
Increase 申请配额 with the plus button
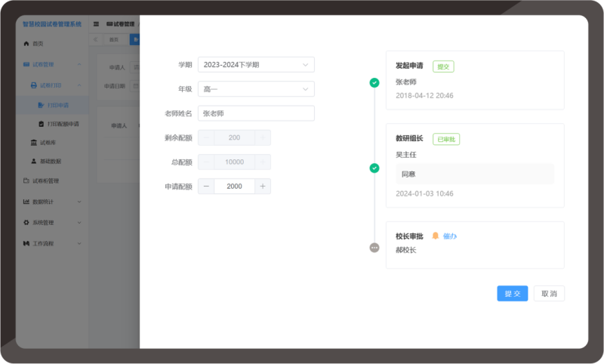[263, 187]
